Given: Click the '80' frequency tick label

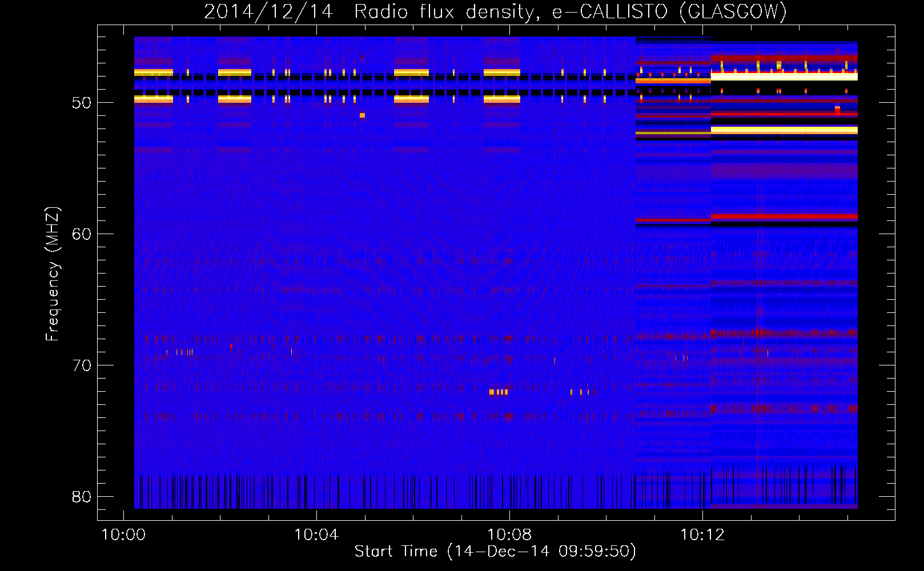Looking at the screenshot, I should point(82,497).
